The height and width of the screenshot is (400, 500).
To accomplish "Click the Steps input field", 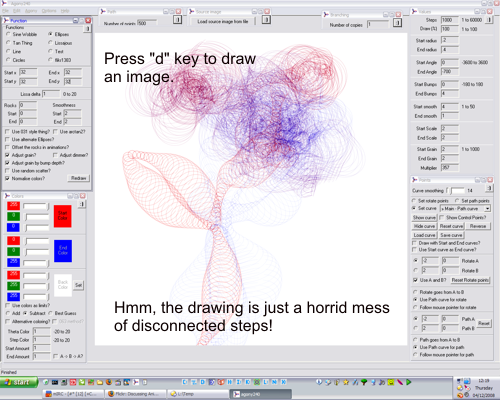I will (450, 20).
